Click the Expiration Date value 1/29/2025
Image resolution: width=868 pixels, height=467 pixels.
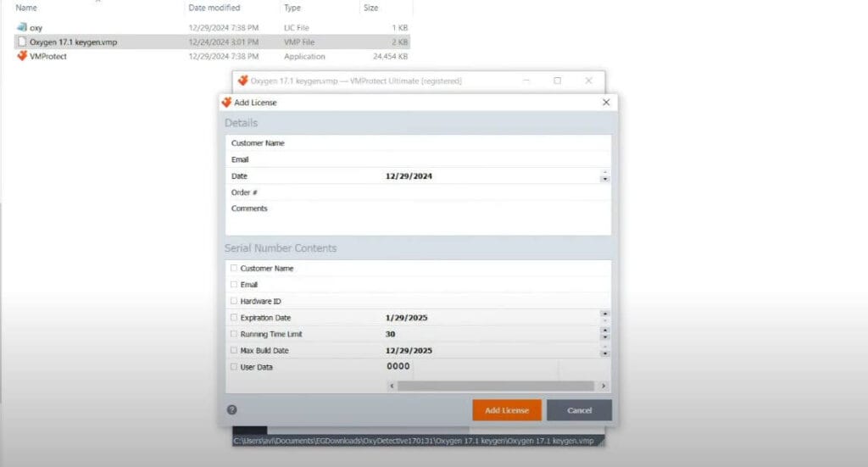(x=406, y=318)
